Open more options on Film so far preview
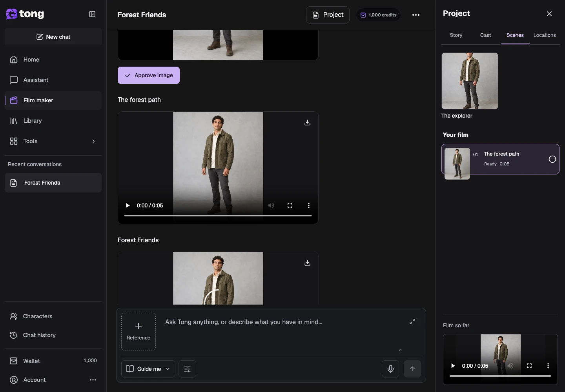Viewport: 565px width, 392px height. point(548,366)
